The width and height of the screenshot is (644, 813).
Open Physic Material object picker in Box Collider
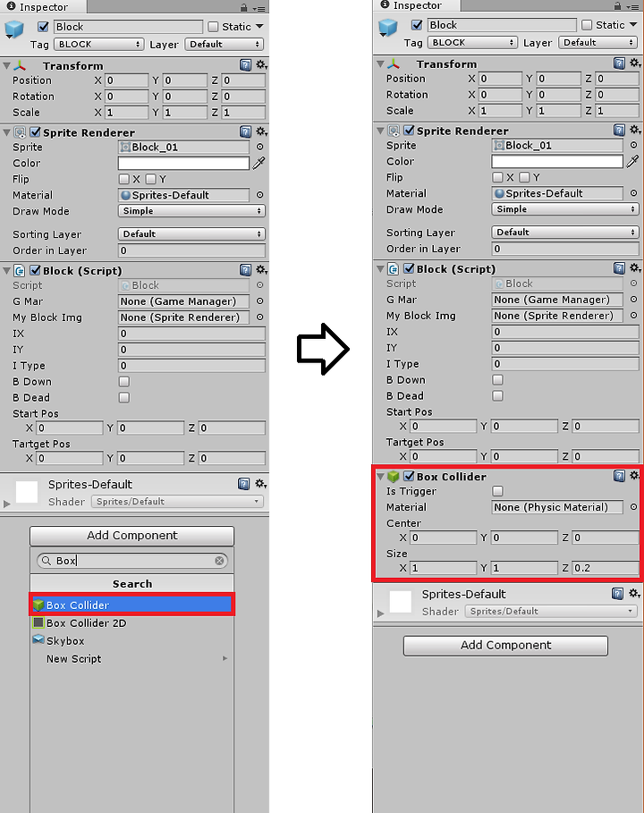[633, 507]
